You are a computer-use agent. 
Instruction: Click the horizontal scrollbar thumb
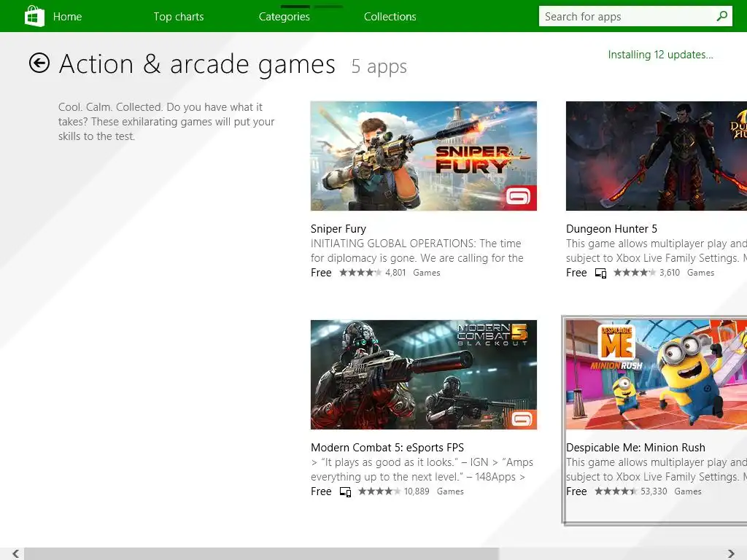click(262, 553)
